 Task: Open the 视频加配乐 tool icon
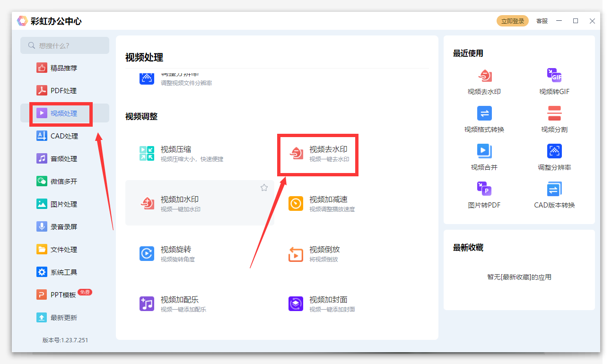(x=147, y=304)
